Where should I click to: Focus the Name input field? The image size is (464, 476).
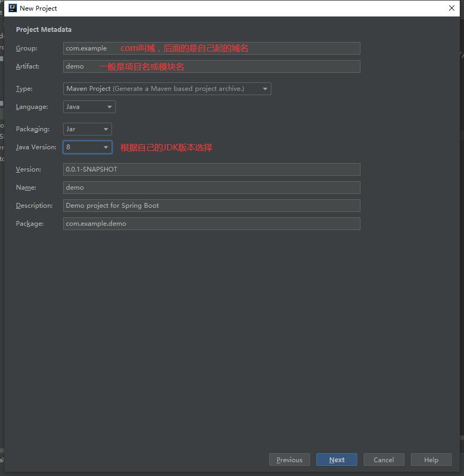(x=211, y=188)
